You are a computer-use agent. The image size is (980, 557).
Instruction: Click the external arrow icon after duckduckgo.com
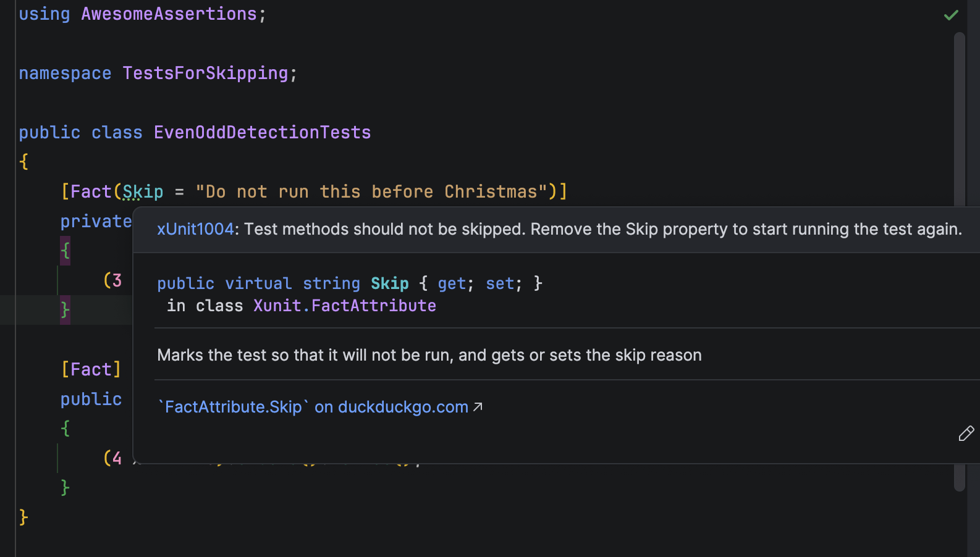pyautogui.click(x=478, y=407)
